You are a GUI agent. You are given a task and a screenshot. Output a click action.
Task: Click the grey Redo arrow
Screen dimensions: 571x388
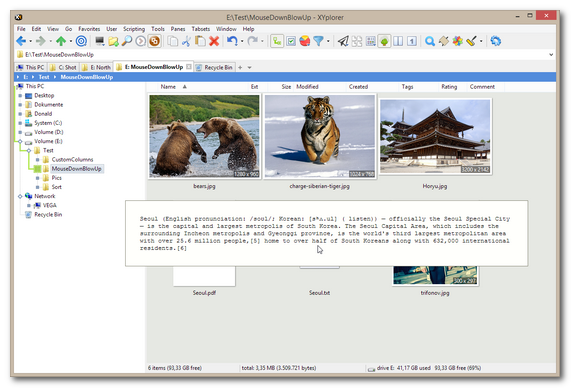pos(252,41)
